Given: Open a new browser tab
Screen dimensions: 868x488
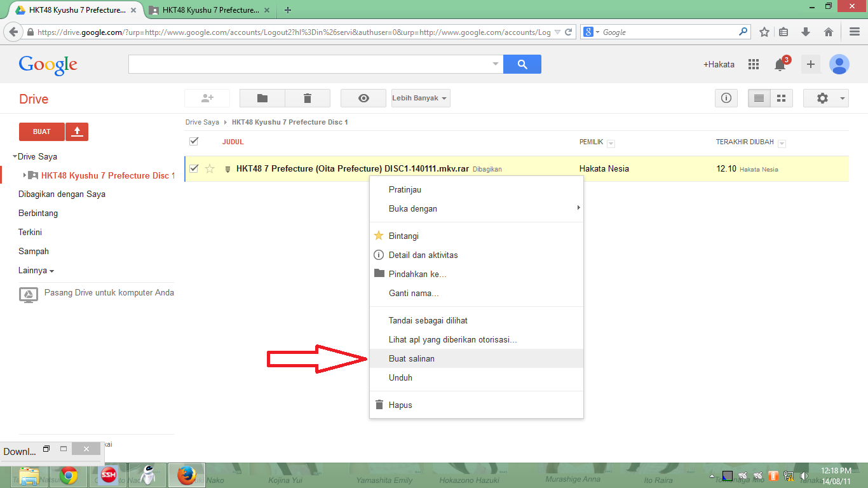Looking at the screenshot, I should pos(288,10).
